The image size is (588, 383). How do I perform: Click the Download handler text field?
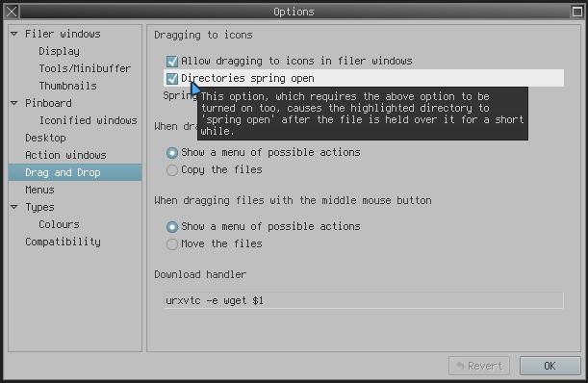(x=364, y=300)
